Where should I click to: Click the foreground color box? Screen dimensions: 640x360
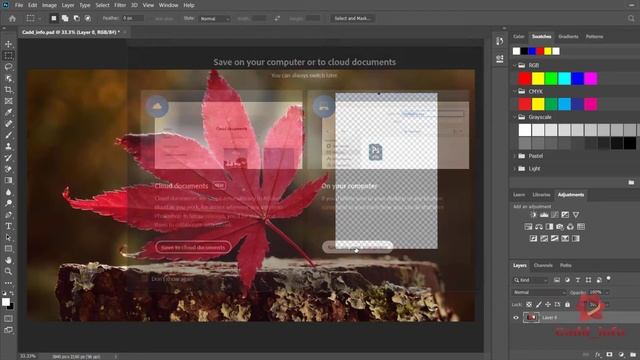[6, 302]
